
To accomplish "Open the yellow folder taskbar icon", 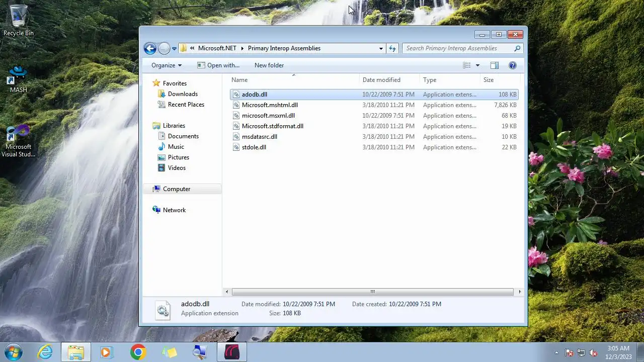I will pyautogui.click(x=169, y=352).
